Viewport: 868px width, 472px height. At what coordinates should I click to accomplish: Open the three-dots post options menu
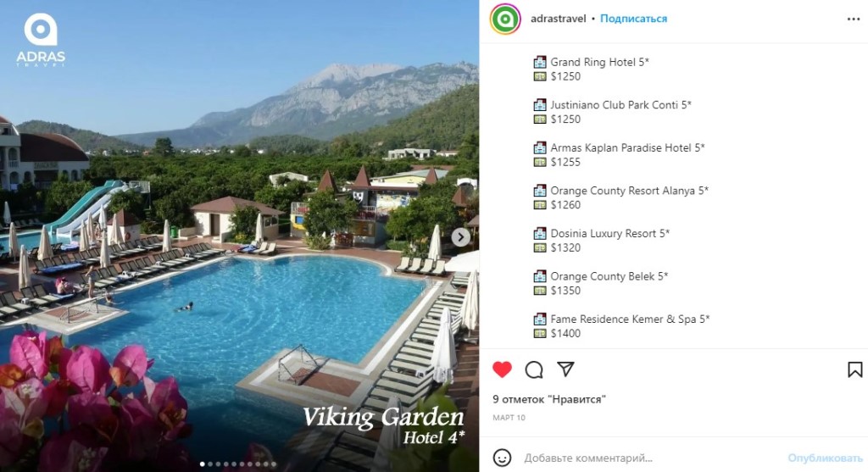click(854, 19)
